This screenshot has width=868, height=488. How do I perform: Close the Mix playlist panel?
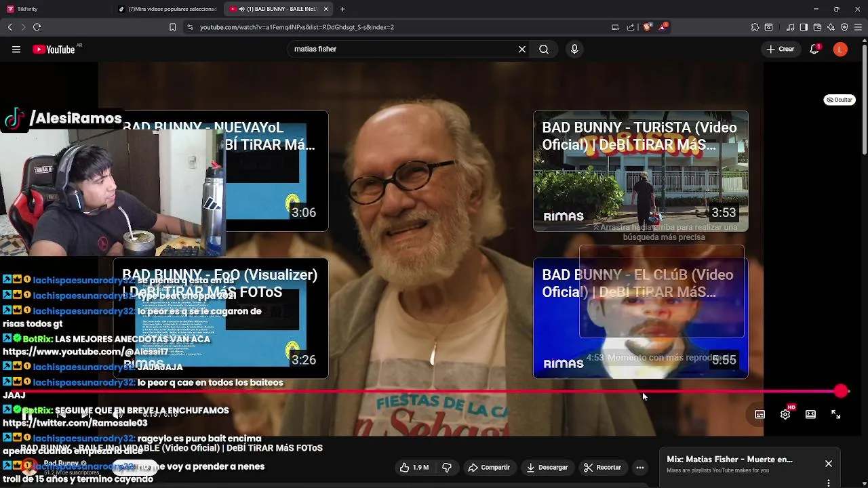pyautogui.click(x=829, y=464)
